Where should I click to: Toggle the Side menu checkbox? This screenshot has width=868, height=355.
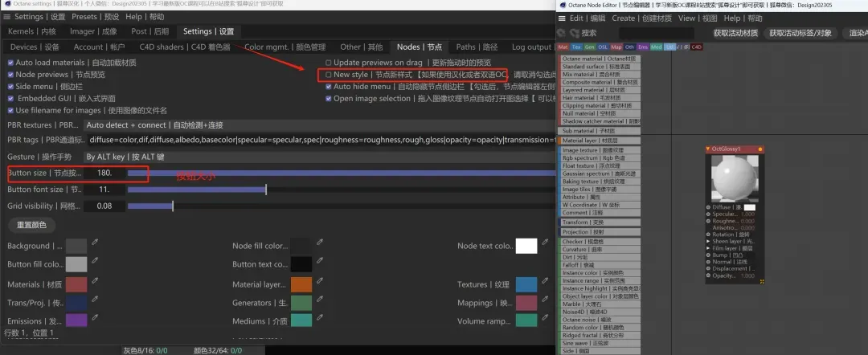pyautogui.click(x=10, y=86)
